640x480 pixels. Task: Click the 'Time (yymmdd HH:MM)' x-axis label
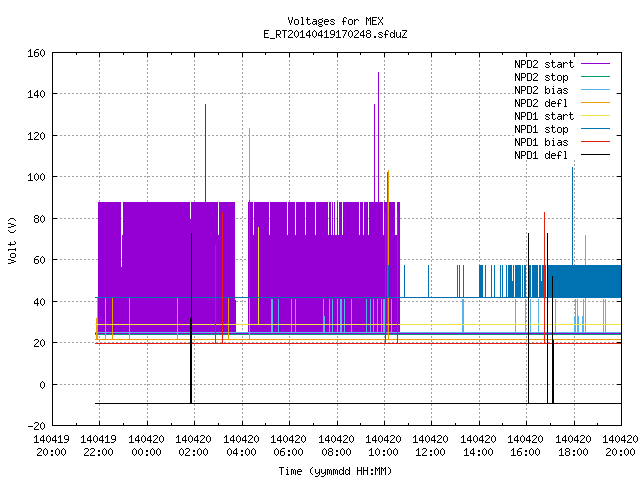click(x=335, y=471)
